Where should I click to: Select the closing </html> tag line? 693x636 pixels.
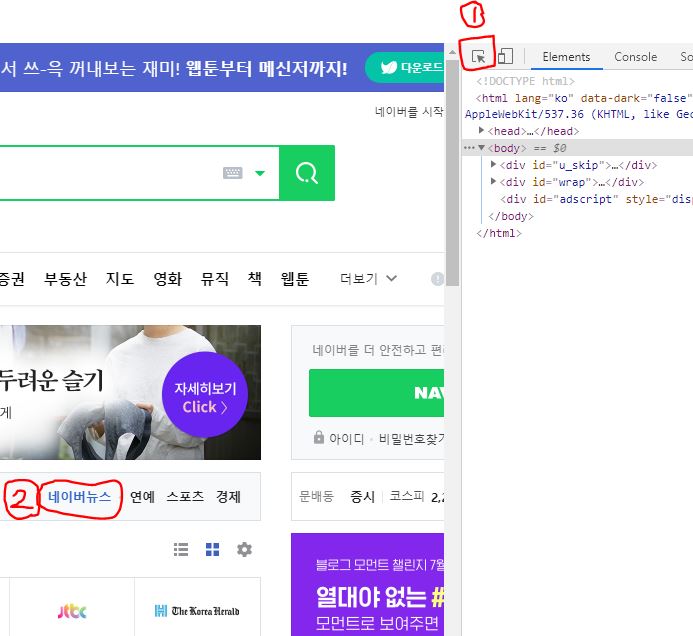(x=499, y=233)
